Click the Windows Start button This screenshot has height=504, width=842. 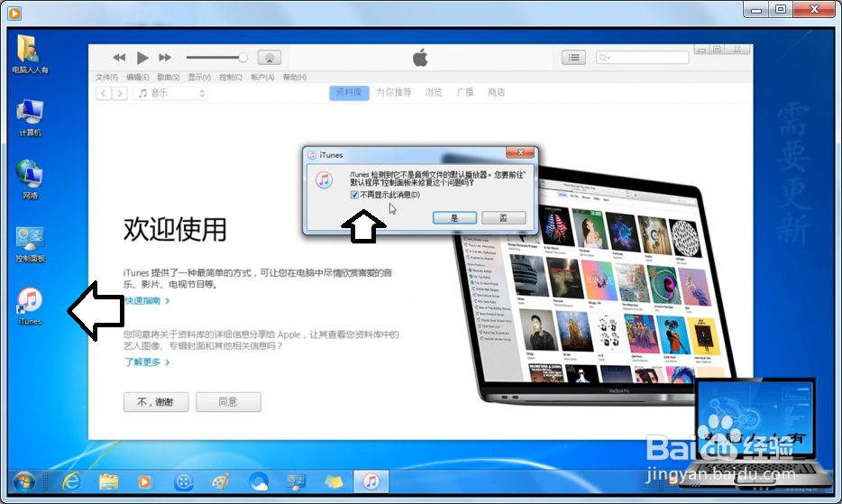(x=23, y=481)
